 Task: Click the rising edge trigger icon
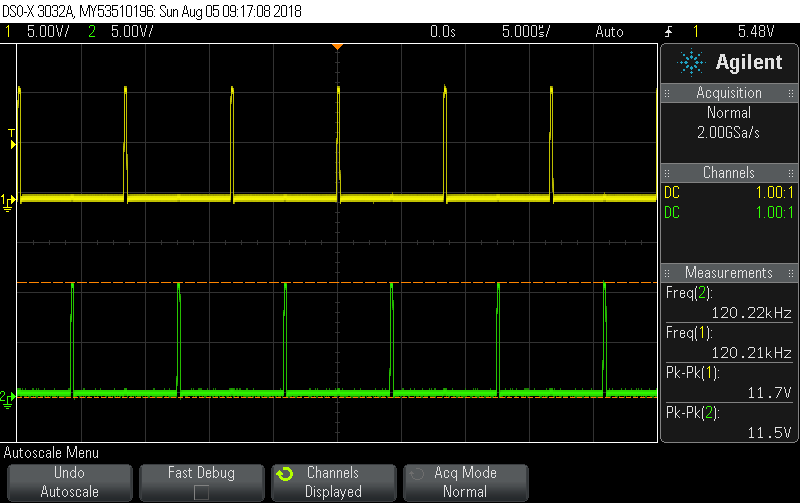click(x=668, y=32)
